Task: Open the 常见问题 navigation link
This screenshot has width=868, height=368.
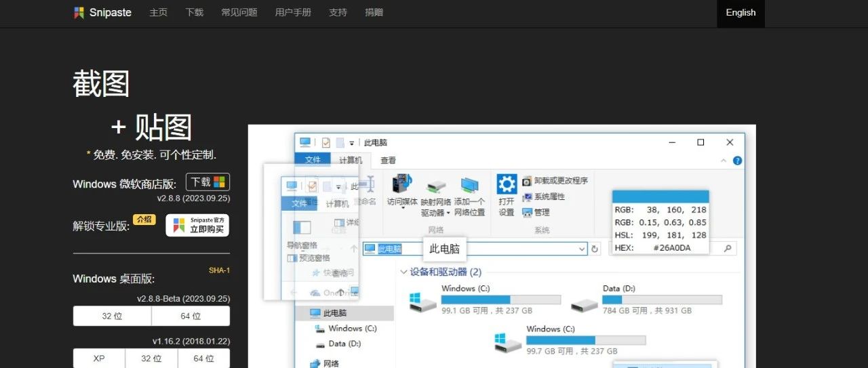Action: 239,12
